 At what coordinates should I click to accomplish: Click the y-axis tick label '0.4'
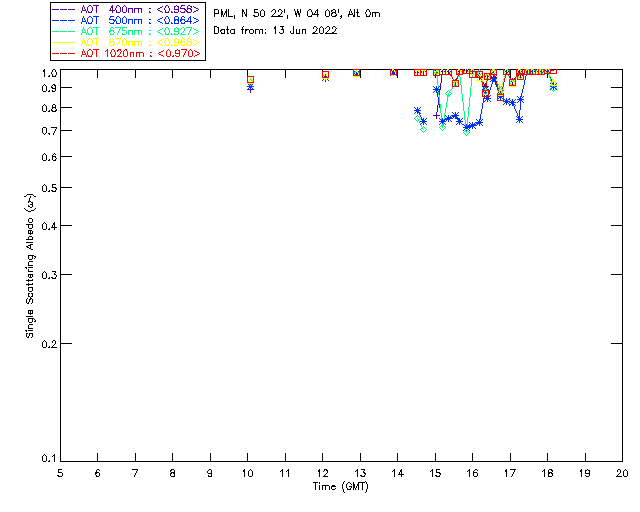49,226
